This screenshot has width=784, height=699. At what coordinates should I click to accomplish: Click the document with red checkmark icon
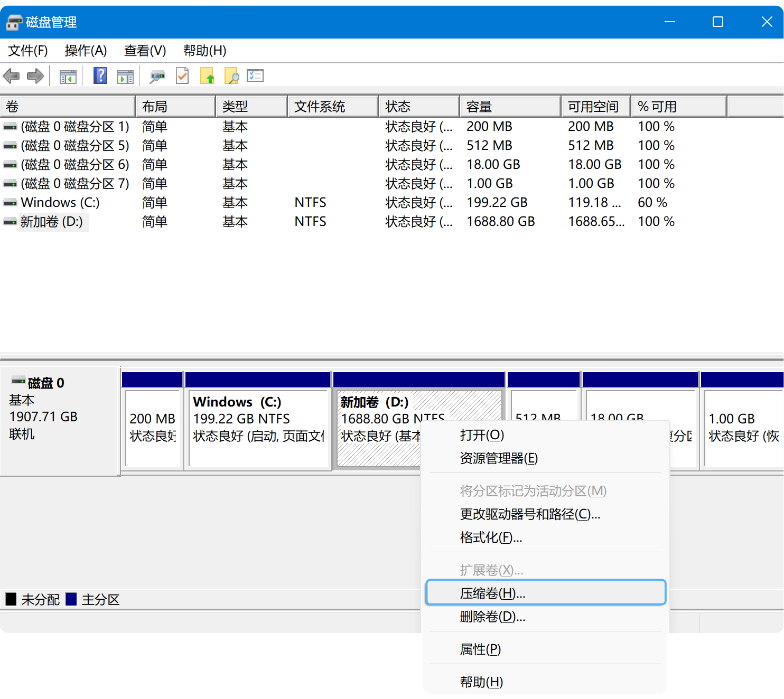pyautogui.click(x=182, y=76)
